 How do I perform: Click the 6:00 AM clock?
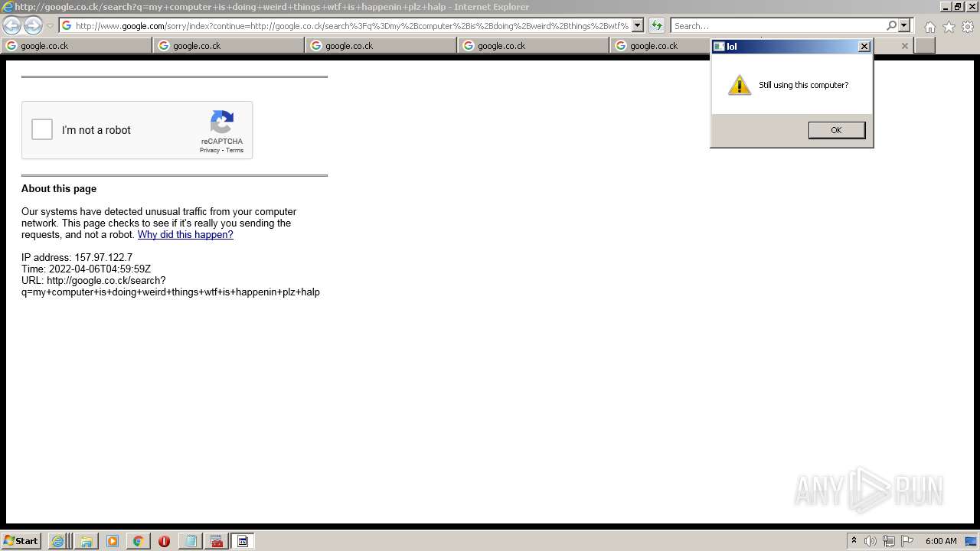[941, 541]
